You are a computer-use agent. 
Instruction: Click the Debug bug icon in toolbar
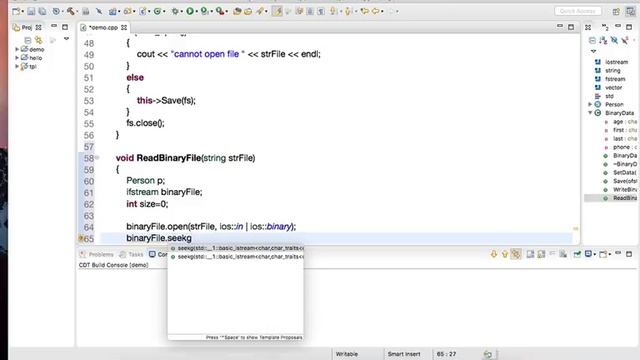tap(175, 11)
